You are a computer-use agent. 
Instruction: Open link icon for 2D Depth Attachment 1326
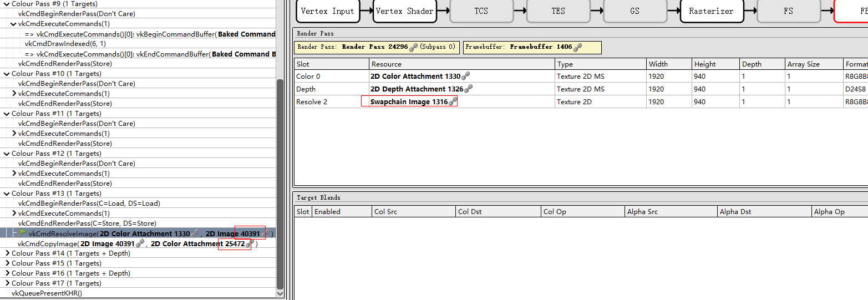pyautogui.click(x=468, y=89)
